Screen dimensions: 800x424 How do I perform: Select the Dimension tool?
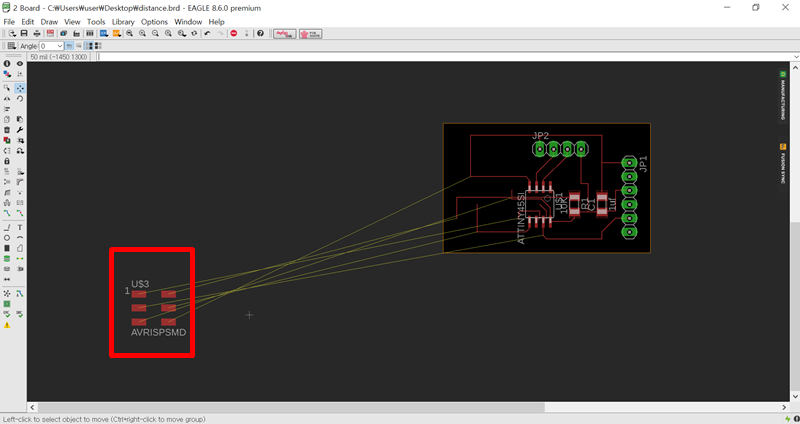[x=7, y=280]
